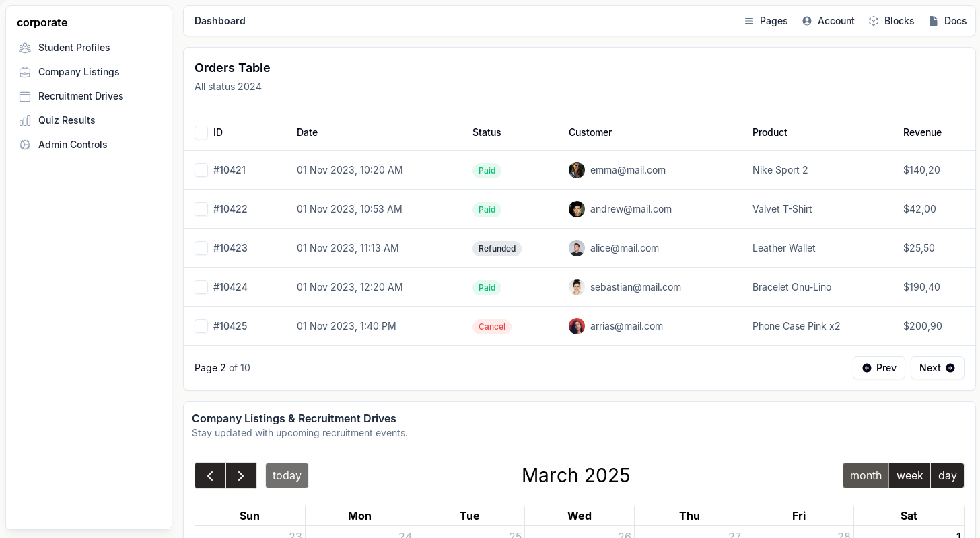Click the Account user icon in header

coord(807,21)
